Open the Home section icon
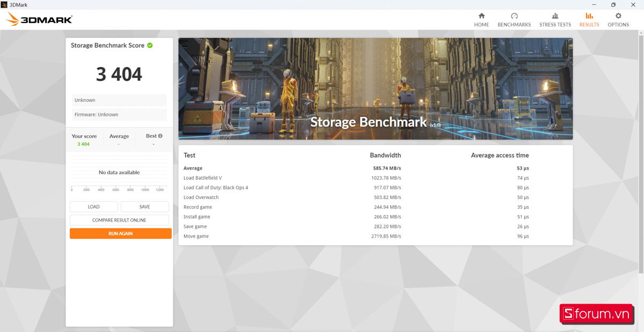The image size is (644, 332). click(481, 16)
